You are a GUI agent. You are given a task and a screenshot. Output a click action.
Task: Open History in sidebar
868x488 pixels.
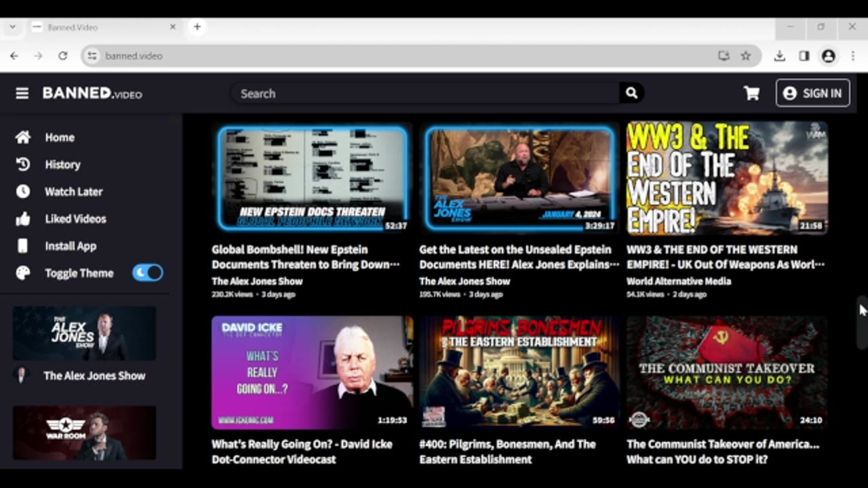click(62, 164)
